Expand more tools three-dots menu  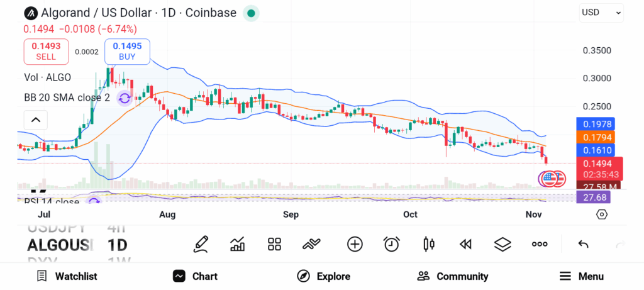[x=540, y=244]
